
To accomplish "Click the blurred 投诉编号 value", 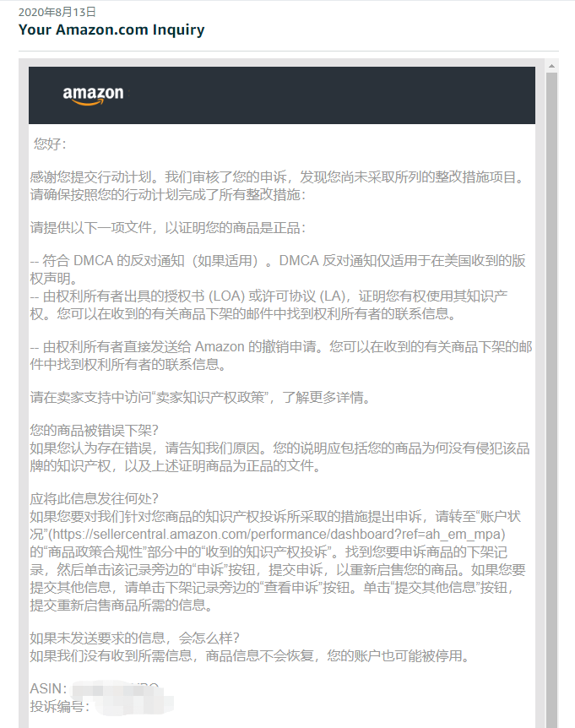I will (133, 705).
